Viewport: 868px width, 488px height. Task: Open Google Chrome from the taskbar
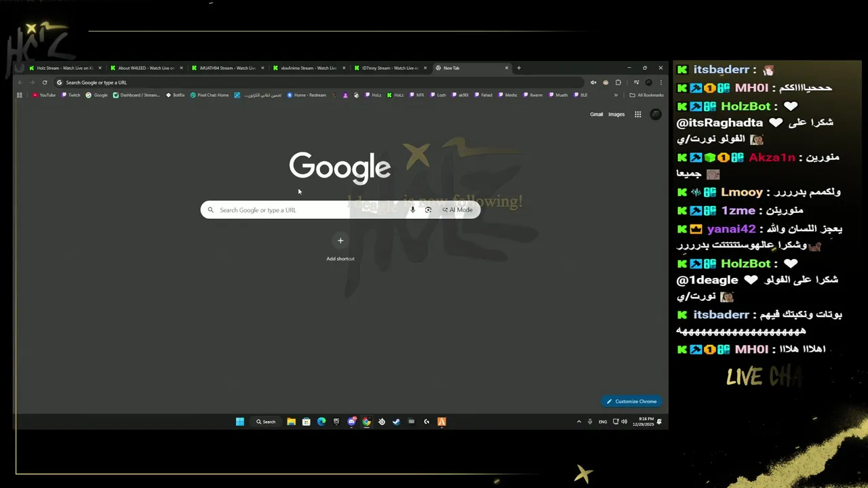(x=366, y=422)
